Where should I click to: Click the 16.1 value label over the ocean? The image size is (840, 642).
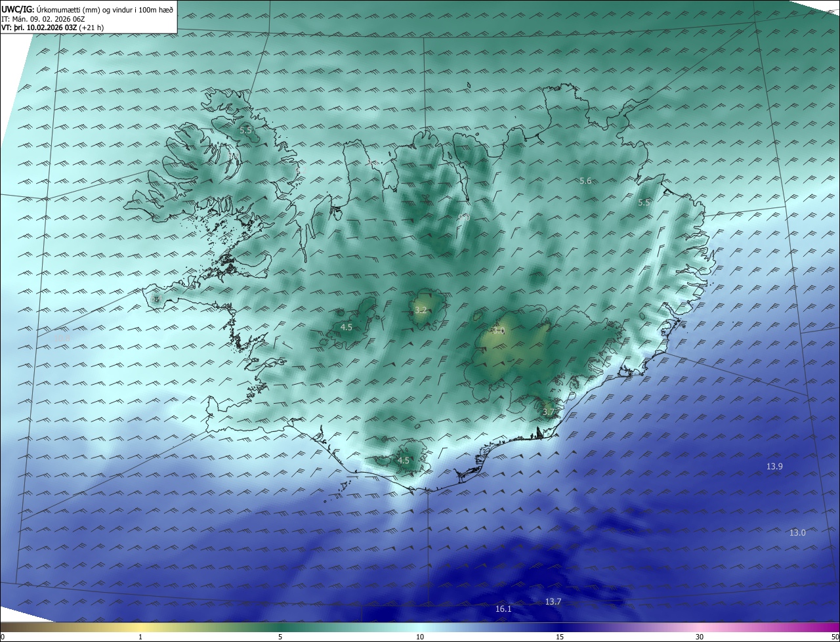(503, 609)
